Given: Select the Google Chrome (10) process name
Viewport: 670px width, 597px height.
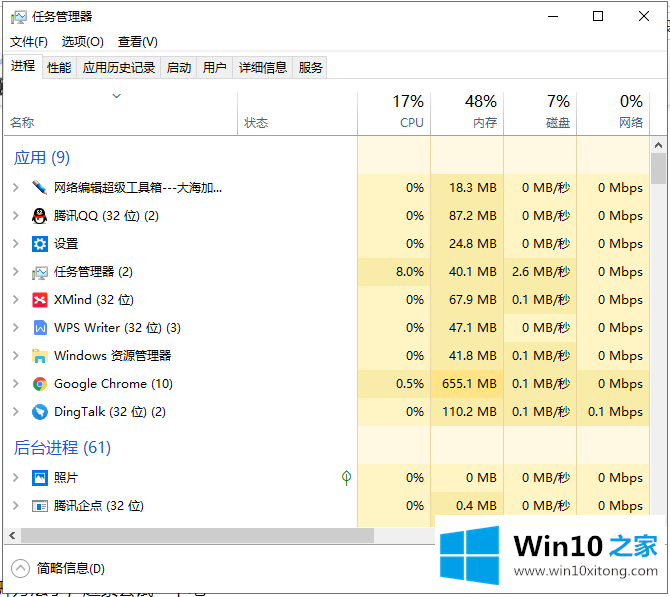Looking at the screenshot, I should click(113, 384).
